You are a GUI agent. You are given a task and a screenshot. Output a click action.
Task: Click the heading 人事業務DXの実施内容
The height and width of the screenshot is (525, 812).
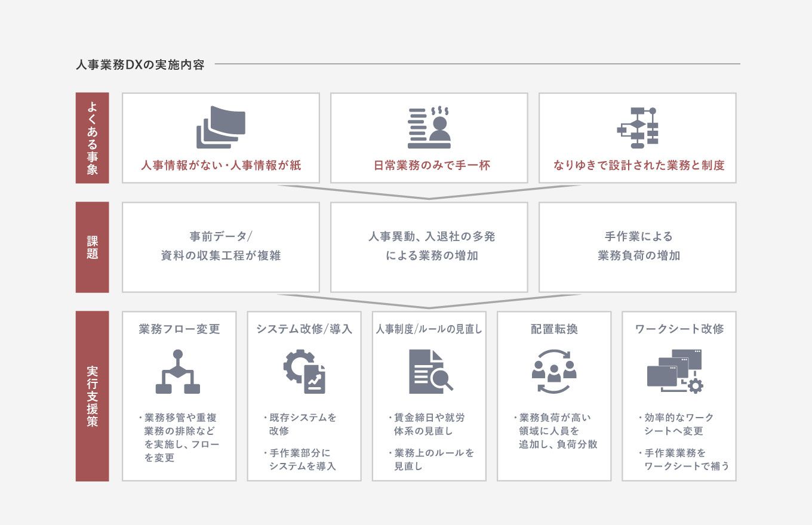coord(140,64)
